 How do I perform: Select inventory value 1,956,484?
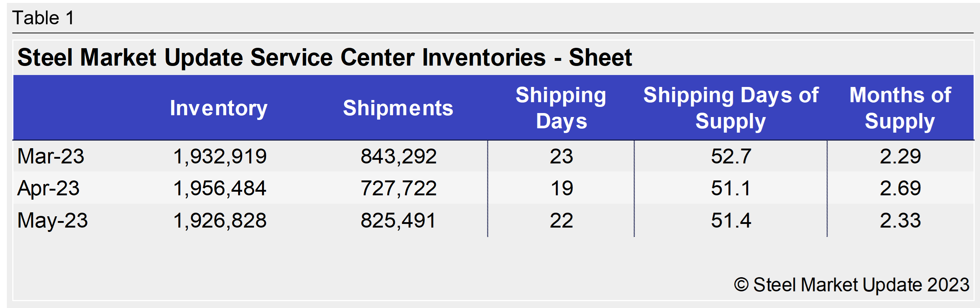tap(220, 188)
